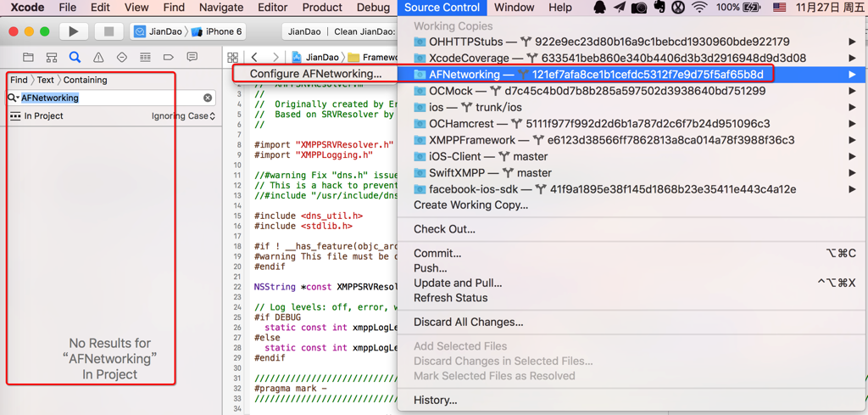Open the Debug navigator
The width and height of the screenshot is (868, 415).
pyautogui.click(x=145, y=58)
